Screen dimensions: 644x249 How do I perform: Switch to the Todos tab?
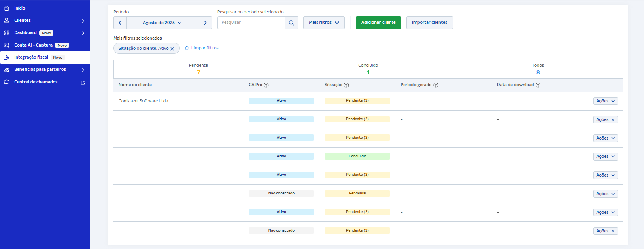coord(538,69)
